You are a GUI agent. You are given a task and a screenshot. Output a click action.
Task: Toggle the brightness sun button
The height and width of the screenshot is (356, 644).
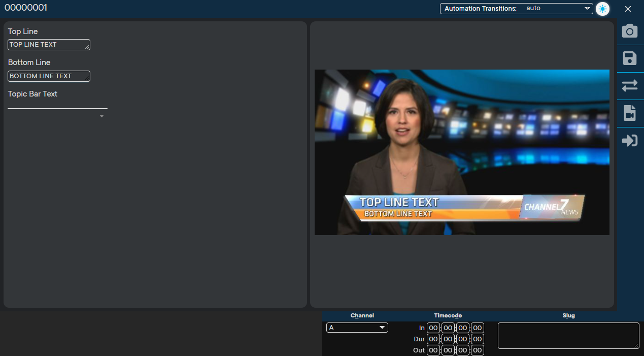tap(602, 9)
